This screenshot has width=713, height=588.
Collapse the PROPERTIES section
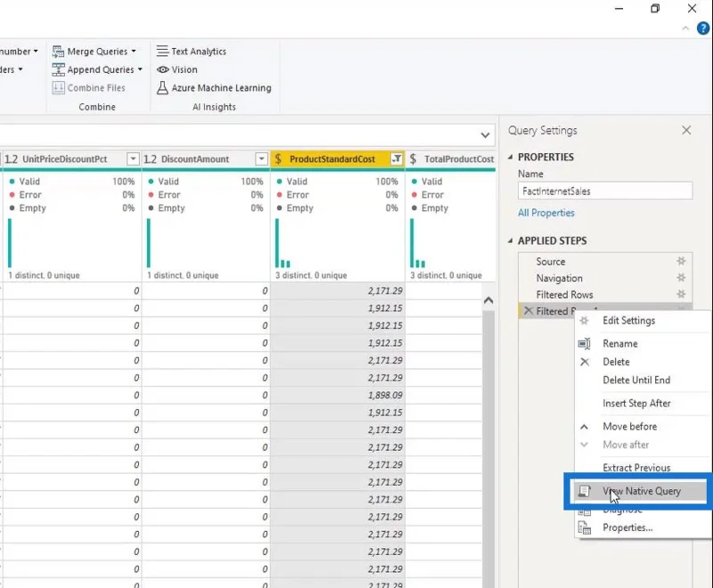tap(510, 157)
